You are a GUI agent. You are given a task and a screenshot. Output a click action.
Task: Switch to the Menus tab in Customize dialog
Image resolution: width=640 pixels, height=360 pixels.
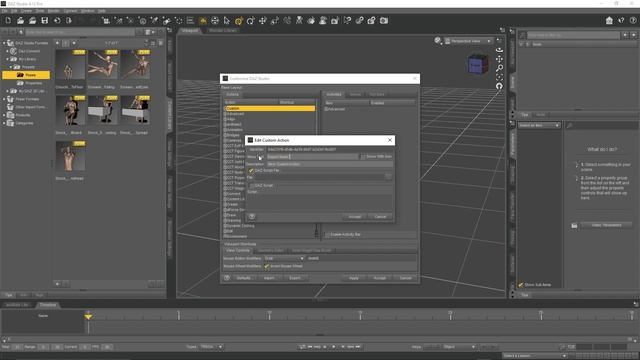point(355,94)
